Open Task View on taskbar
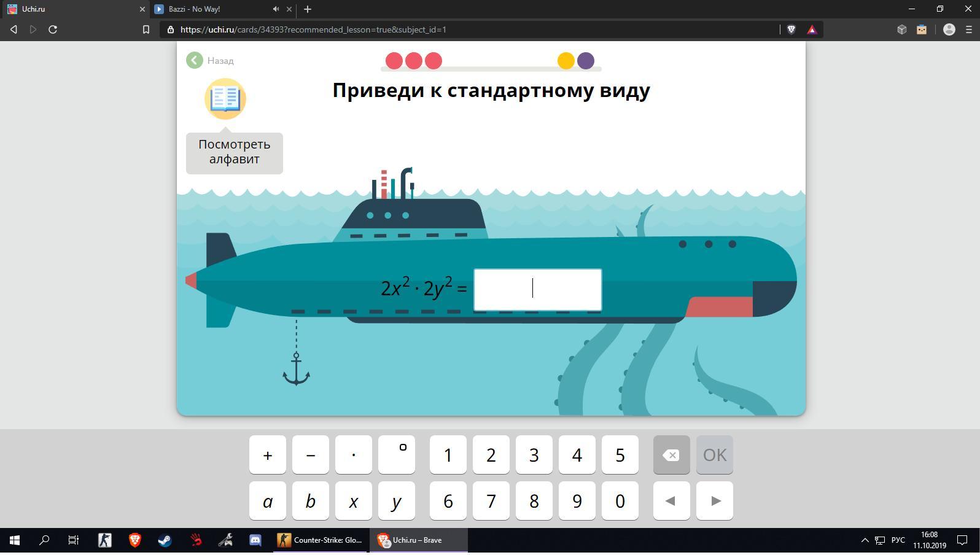 (x=74, y=540)
